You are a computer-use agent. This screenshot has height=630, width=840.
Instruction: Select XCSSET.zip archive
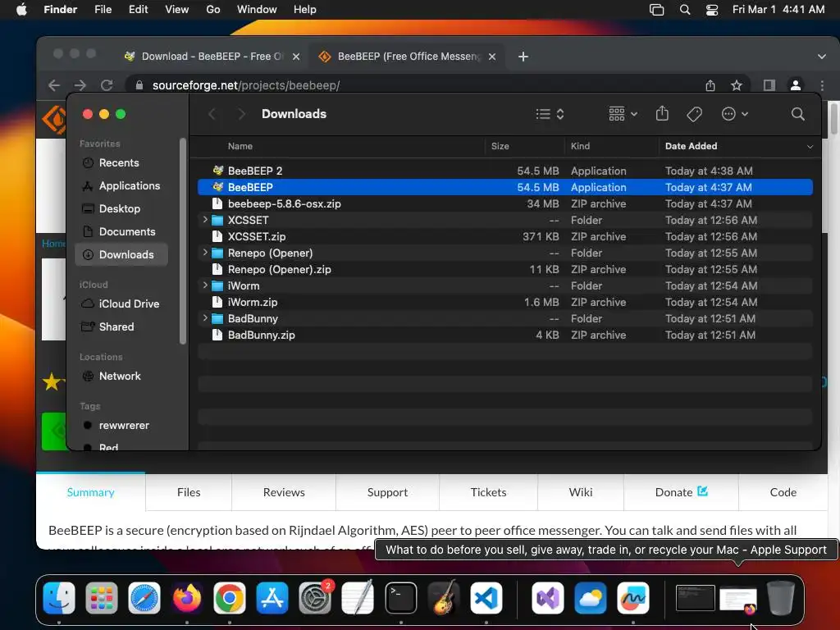[505, 236]
